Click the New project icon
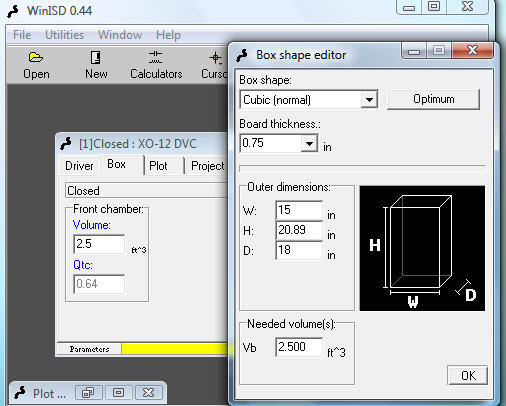The width and height of the screenshot is (506, 406). click(x=96, y=58)
